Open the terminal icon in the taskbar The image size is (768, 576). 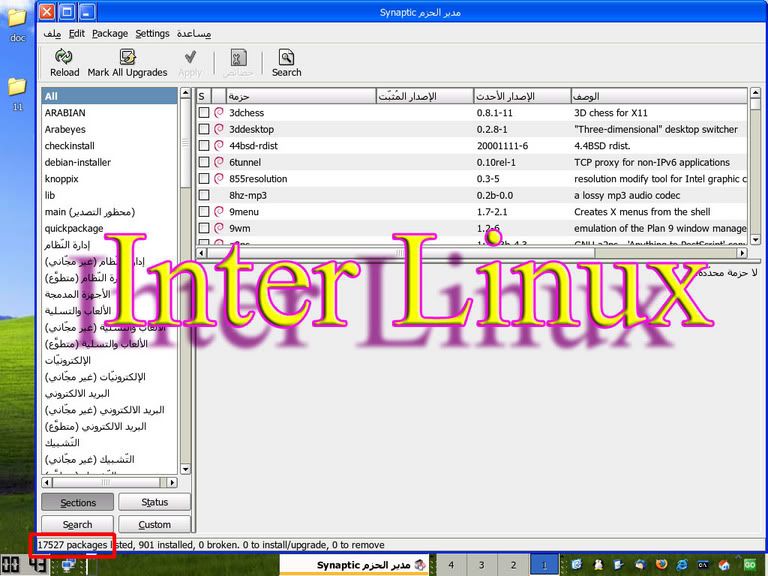point(703,565)
